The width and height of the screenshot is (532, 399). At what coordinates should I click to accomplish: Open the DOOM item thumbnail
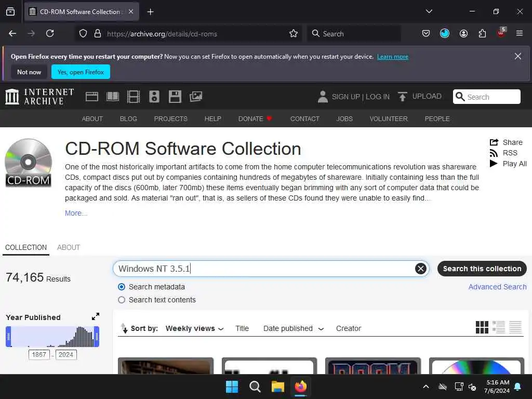pyautogui.click(x=373, y=366)
